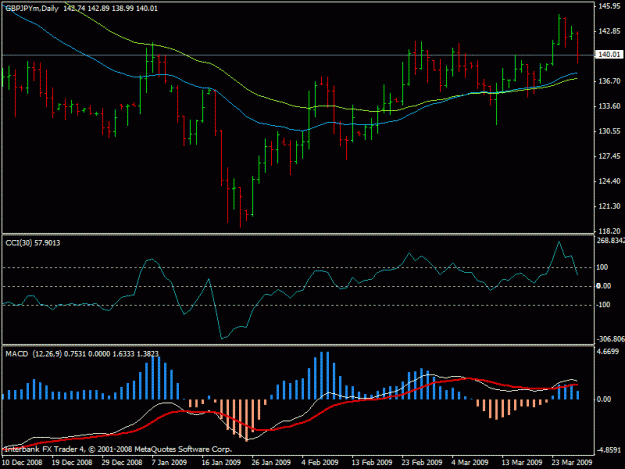Click the 130.55 price axis label
The width and height of the screenshot is (625, 469).
tap(609, 131)
